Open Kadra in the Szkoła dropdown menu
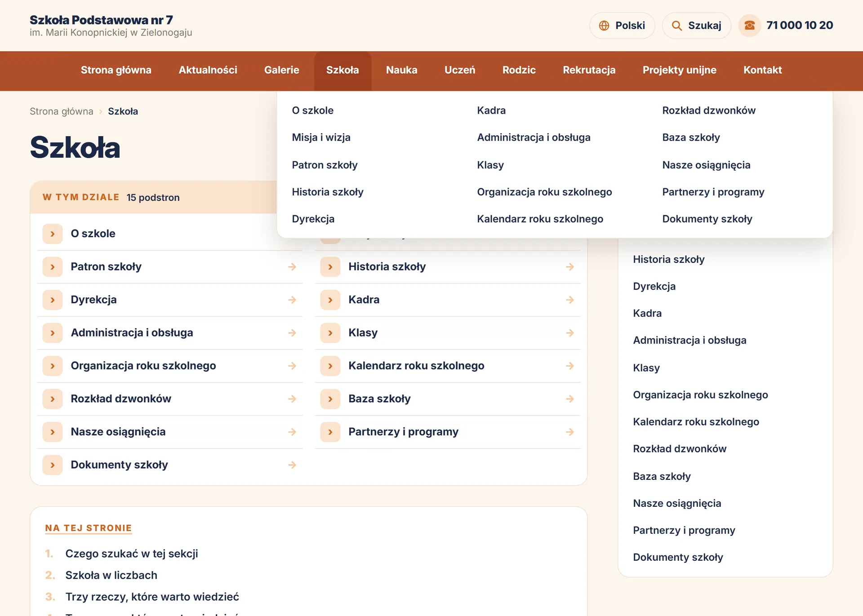Image resolution: width=863 pixels, height=616 pixels. point(491,111)
